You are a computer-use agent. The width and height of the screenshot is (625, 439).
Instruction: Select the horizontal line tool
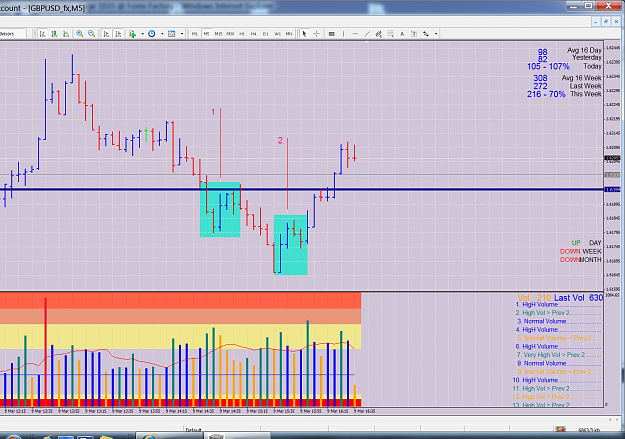click(x=356, y=34)
